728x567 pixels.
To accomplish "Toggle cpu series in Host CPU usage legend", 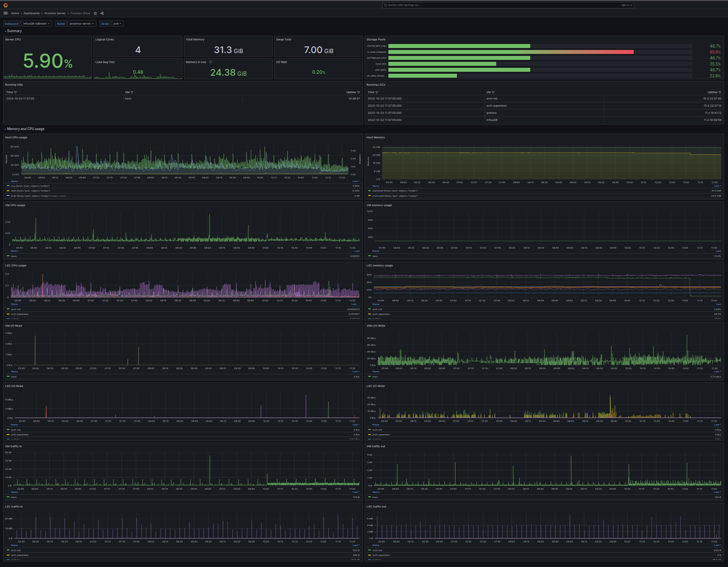I will pyautogui.click(x=31, y=186).
